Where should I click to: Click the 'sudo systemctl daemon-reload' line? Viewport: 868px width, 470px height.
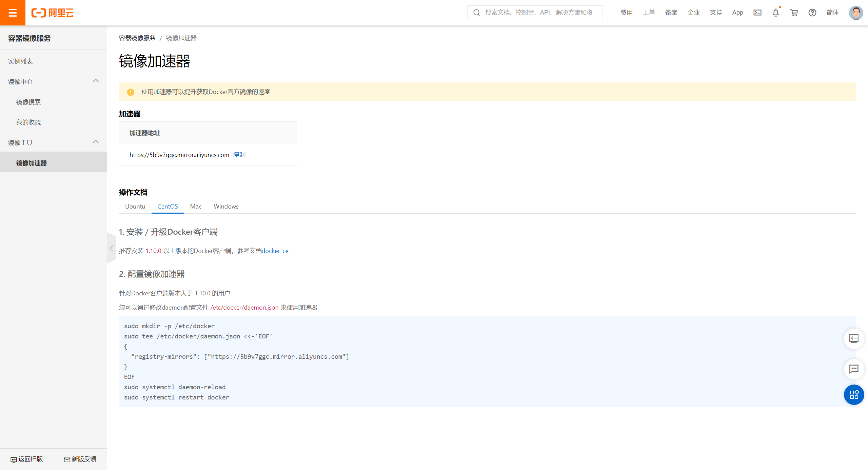pyautogui.click(x=175, y=387)
